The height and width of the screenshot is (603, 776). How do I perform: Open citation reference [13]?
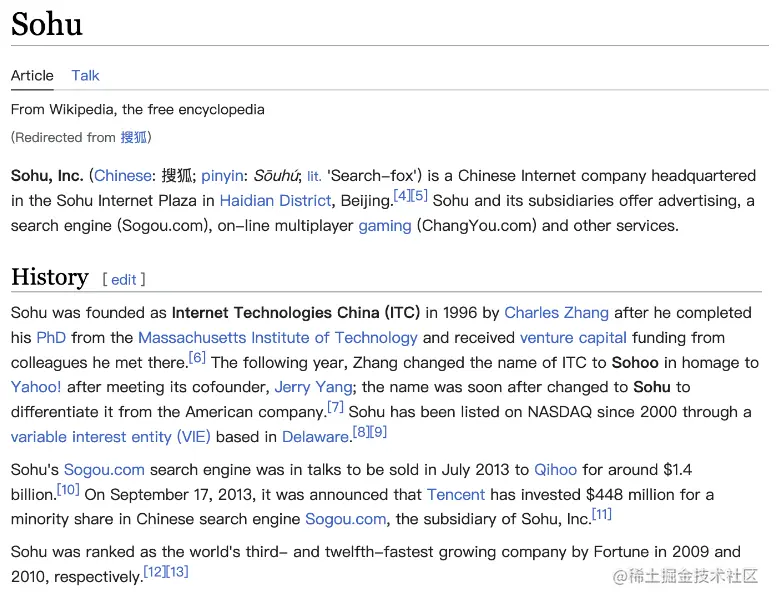tap(177, 572)
